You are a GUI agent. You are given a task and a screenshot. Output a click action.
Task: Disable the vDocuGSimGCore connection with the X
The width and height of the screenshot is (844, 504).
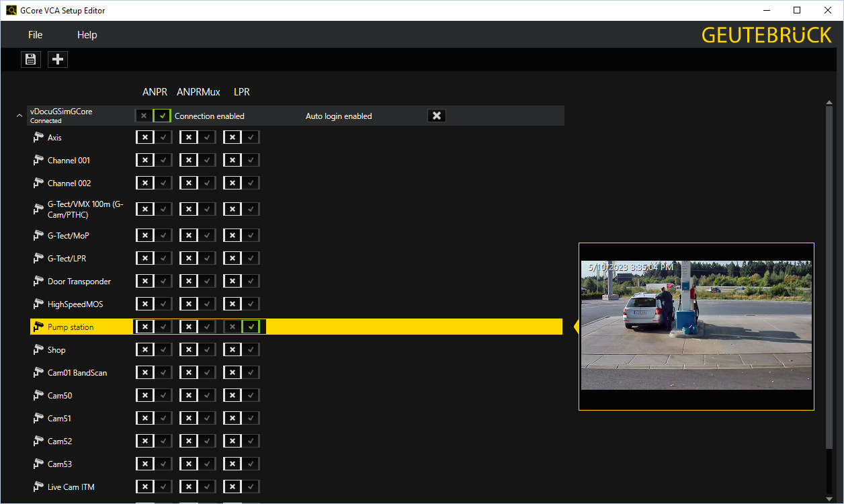tap(144, 116)
